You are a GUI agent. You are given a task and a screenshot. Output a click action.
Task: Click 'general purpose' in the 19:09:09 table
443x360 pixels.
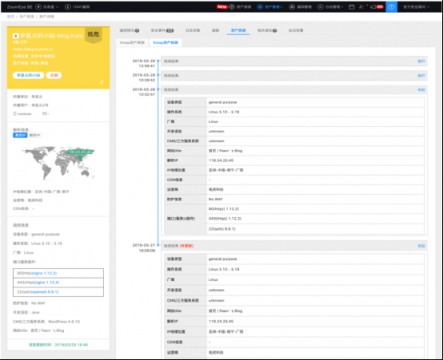coord(223,259)
